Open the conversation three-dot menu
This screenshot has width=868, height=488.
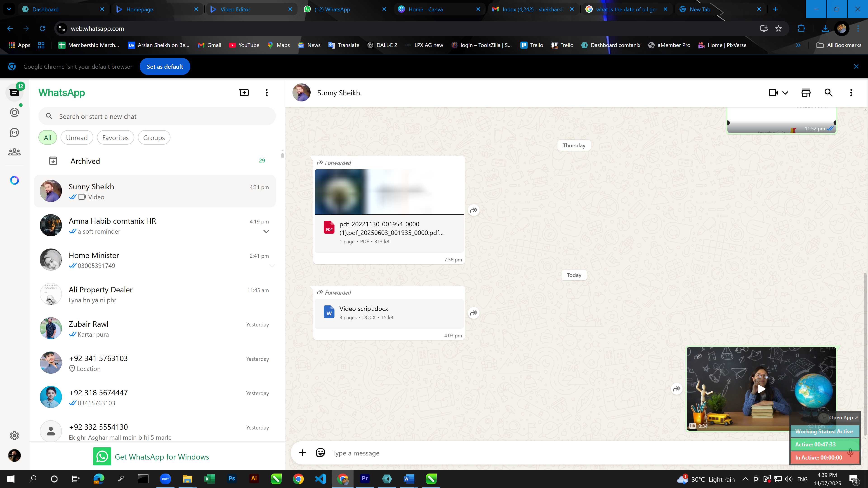pos(851,93)
